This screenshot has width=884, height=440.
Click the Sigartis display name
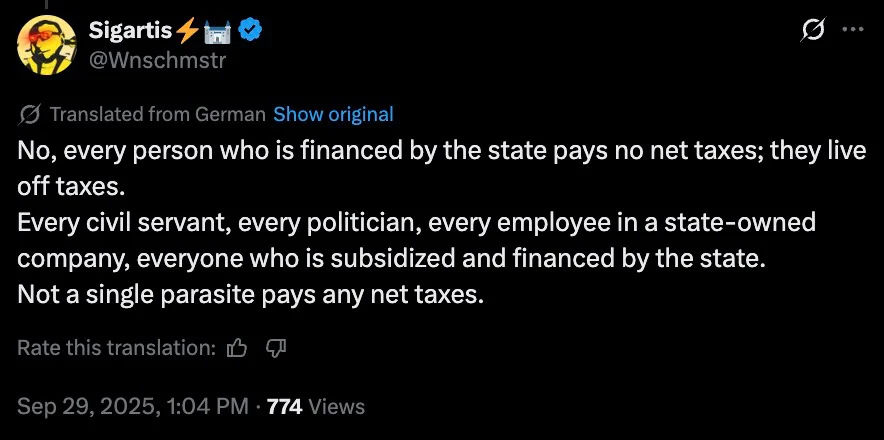tap(130, 32)
